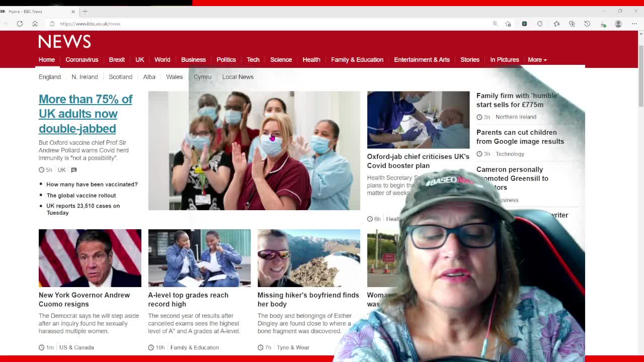
Task: Open the In Pictures section
Action: click(x=504, y=60)
